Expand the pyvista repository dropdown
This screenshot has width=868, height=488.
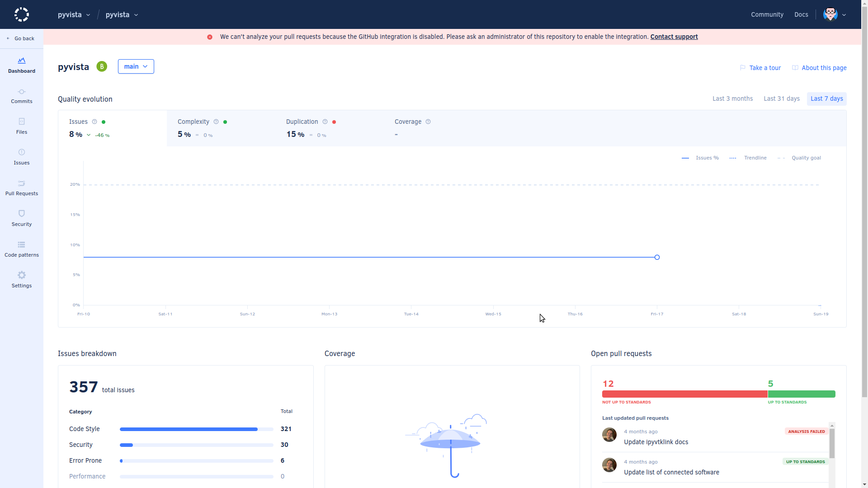click(122, 15)
